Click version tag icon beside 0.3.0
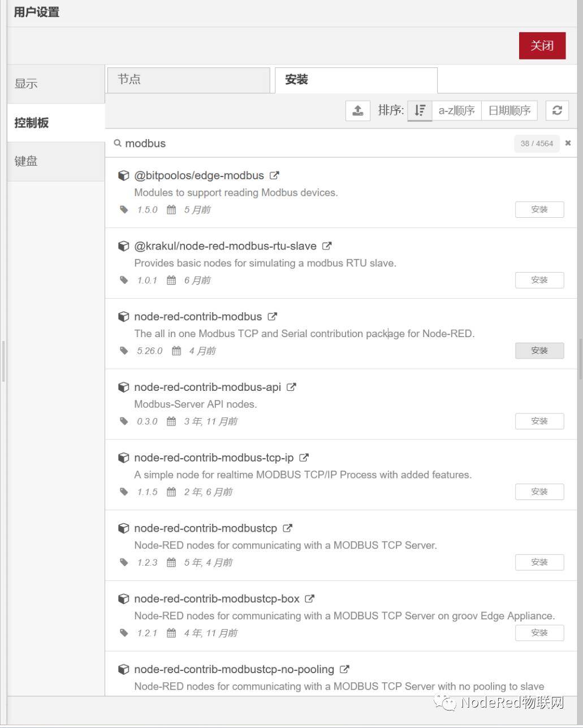The height and width of the screenshot is (728, 583). click(124, 421)
